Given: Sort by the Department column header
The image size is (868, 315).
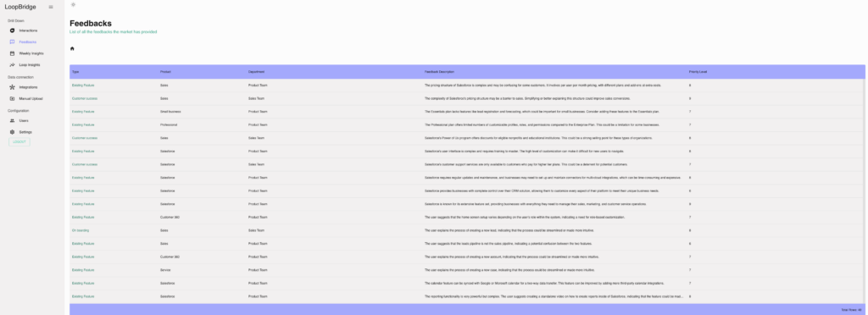Looking at the screenshot, I should pos(256,72).
